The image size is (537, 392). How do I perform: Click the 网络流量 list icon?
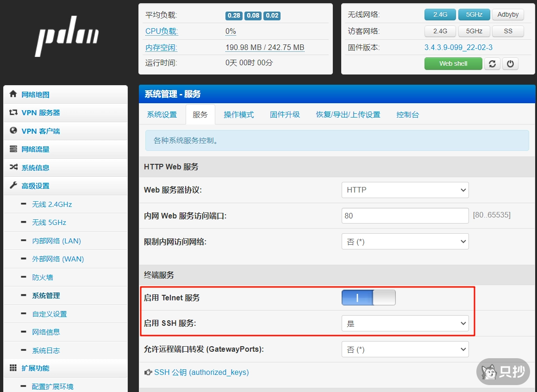pyautogui.click(x=13, y=149)
